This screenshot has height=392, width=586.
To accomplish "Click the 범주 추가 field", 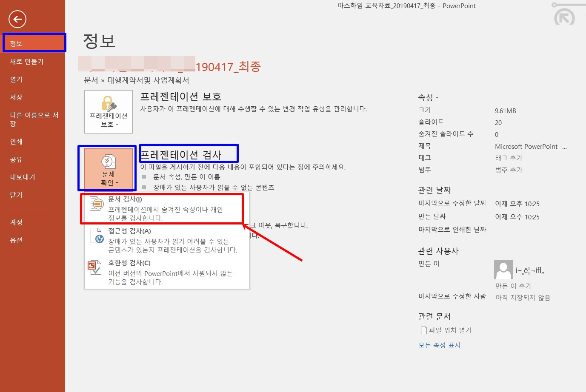I will click(509, 170).
